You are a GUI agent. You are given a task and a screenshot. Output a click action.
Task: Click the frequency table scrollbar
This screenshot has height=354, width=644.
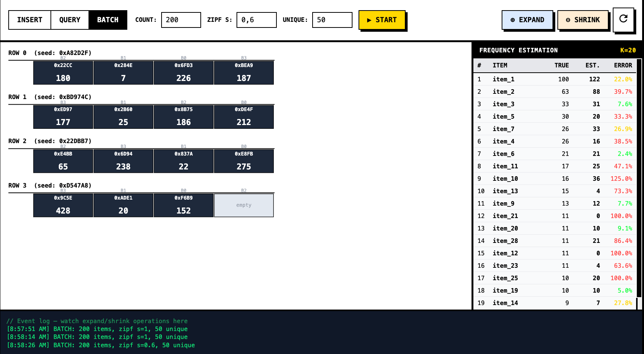[639, 181]
